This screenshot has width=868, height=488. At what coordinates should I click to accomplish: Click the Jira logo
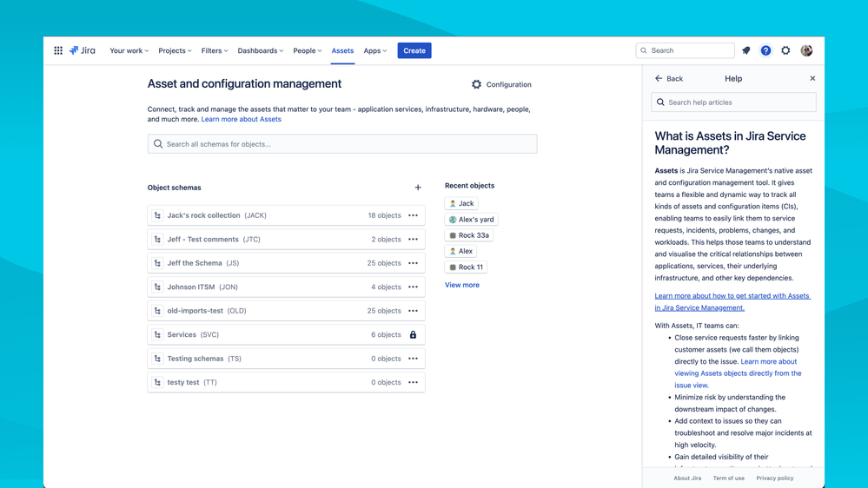click(82, 50)
